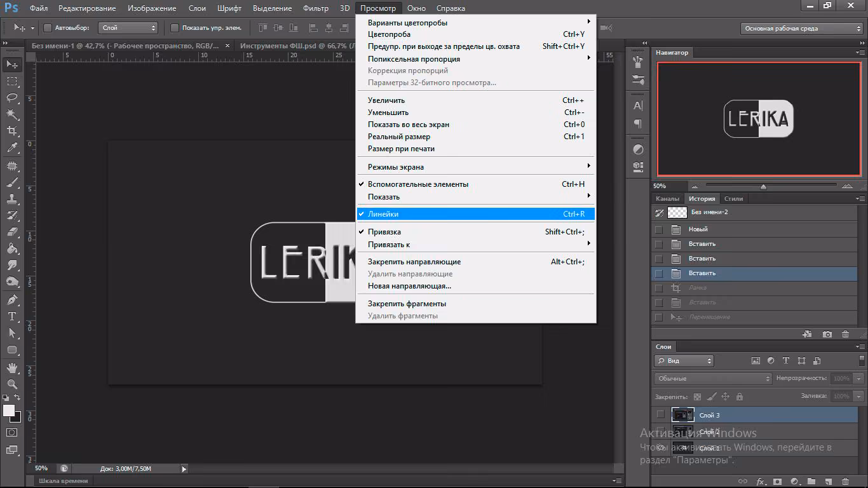Screen dimensions: 868x488
Task: Hide the Слой 1 layer
Action: click(660, 448)
